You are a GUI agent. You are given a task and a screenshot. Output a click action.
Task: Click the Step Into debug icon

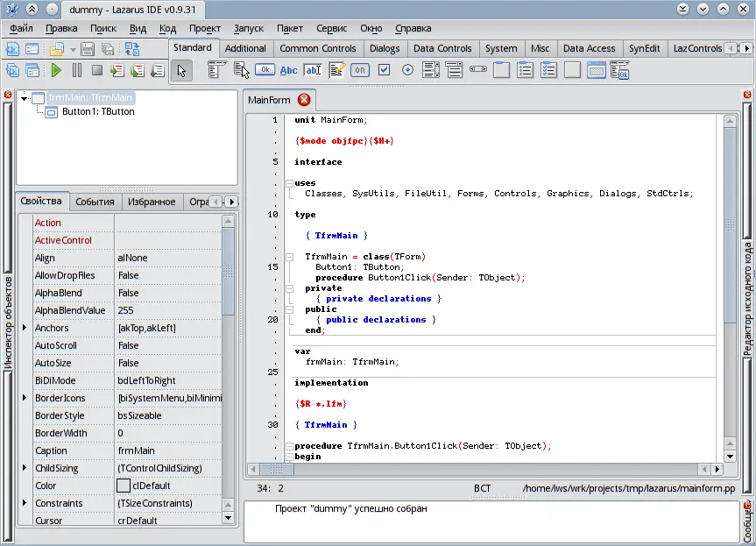[117, 70]
